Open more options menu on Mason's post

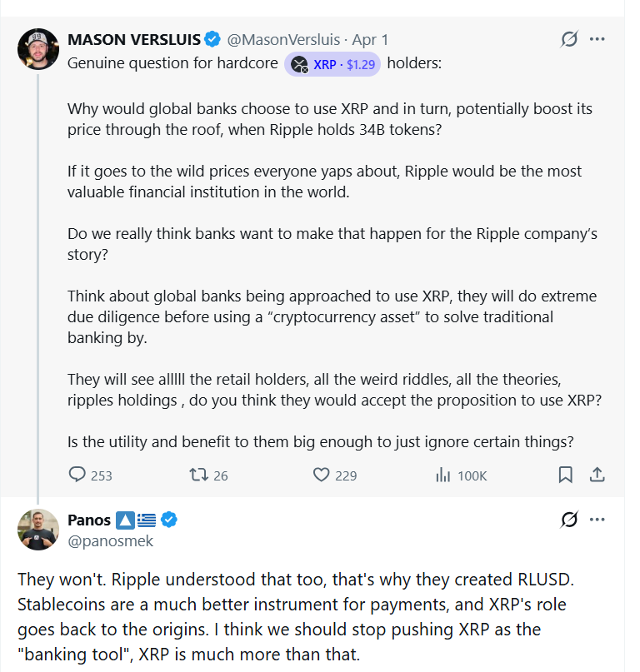coord(597,39)
